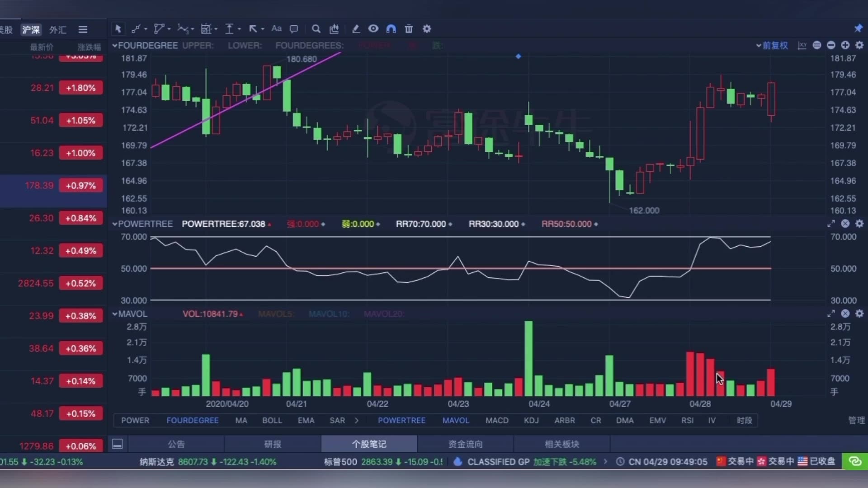The width and height of the screenshot is (868, 488).
Task: Close the POWERTREE sub-chart
Action: [x=845, y=224]
